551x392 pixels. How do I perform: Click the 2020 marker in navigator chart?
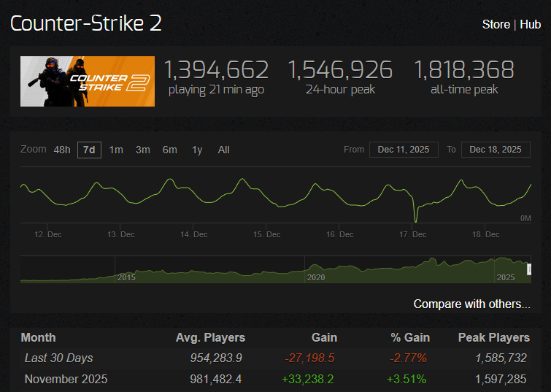(x=316, y=277)
